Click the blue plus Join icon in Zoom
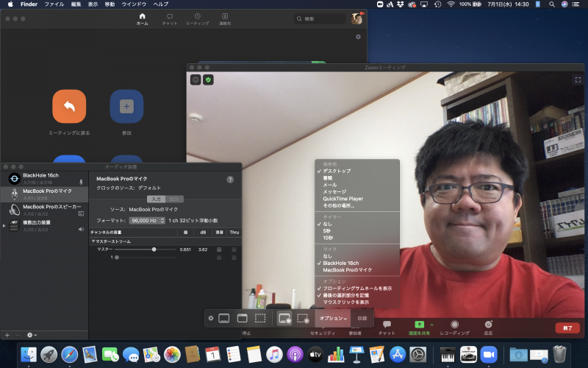This screenshot has width=588, height=368. click(x=126, y=106)
